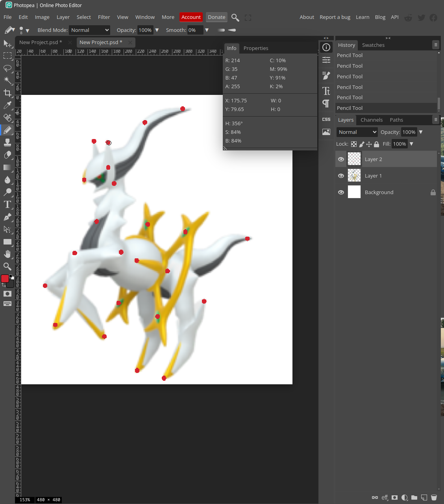Expand the Opacity slider arrow in options bar

(x=157, y=30)
